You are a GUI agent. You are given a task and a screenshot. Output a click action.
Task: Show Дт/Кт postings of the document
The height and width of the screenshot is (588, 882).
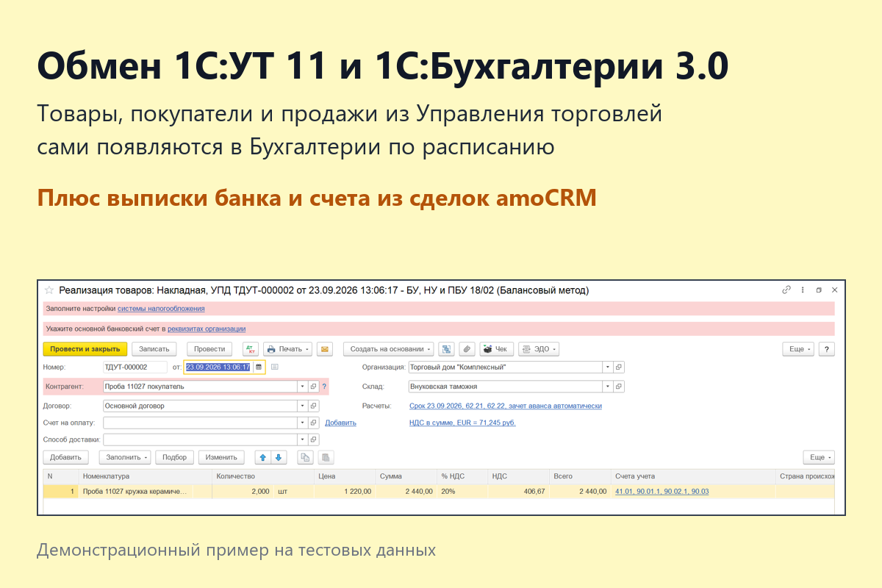coord(250,349)
